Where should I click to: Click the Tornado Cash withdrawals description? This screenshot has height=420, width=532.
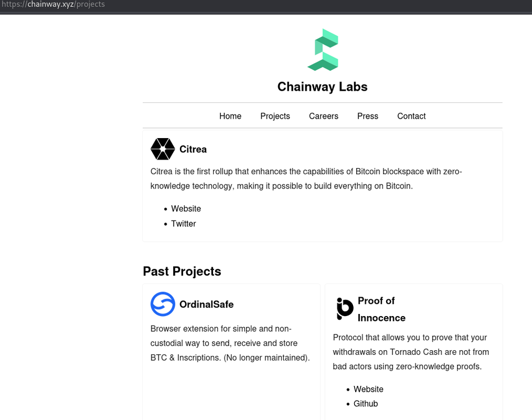coord(410,352)
